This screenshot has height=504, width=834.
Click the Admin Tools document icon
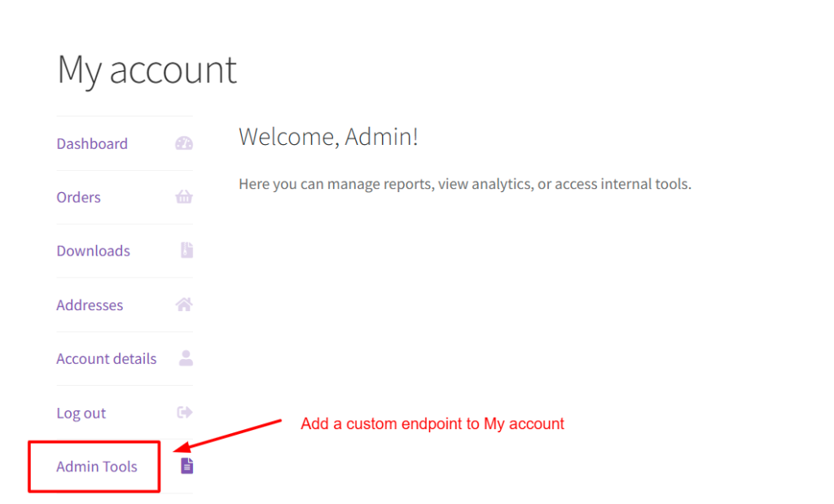click(x=187, y=466)
